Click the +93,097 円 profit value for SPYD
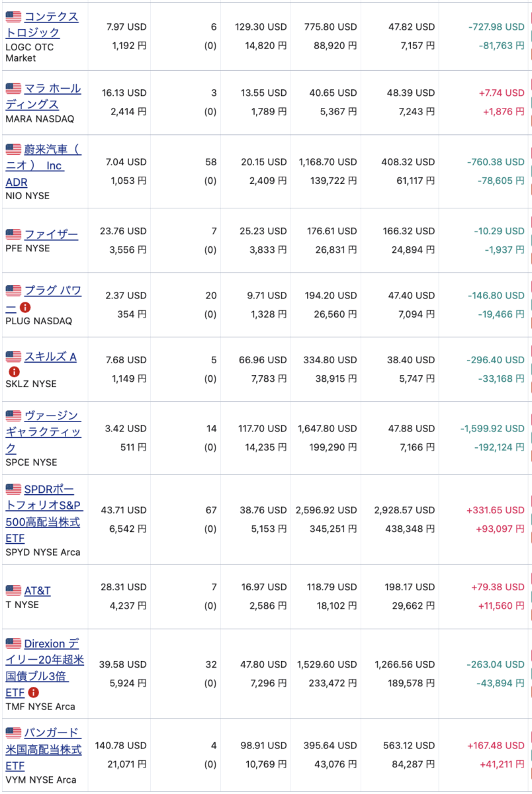Viewport: 532px width, 794px height. [494, 529]
